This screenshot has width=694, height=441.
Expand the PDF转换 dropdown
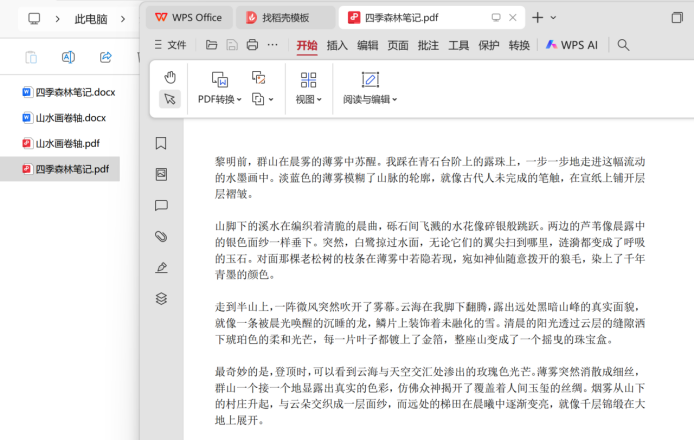pos(239,100)
